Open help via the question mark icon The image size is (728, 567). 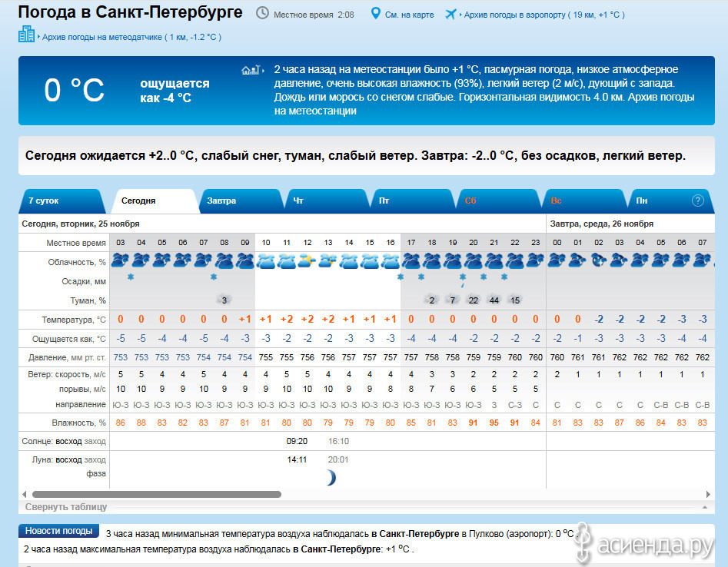coord(698,201)
